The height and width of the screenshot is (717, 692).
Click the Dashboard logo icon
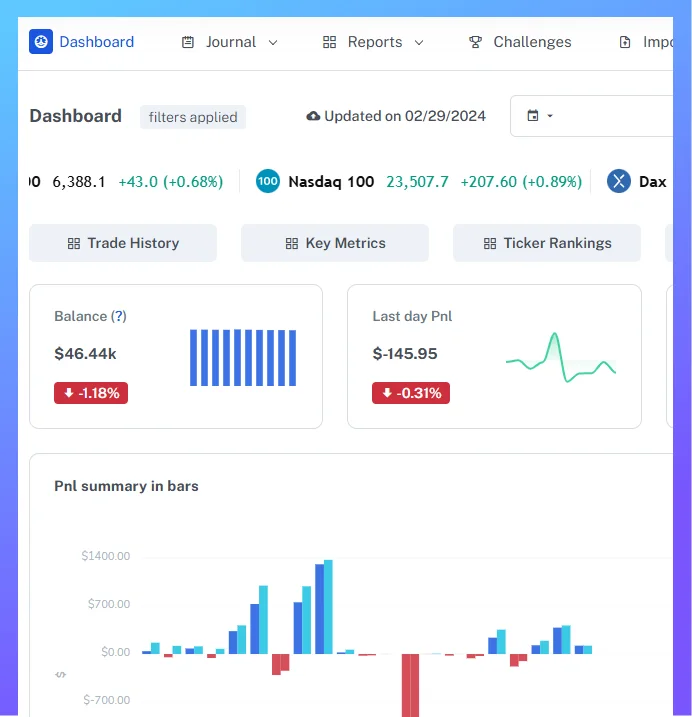click(x=41, y=42)
